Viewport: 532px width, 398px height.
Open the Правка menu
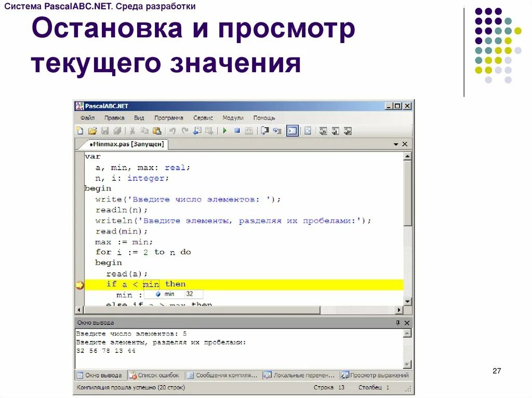pos(114,118)
